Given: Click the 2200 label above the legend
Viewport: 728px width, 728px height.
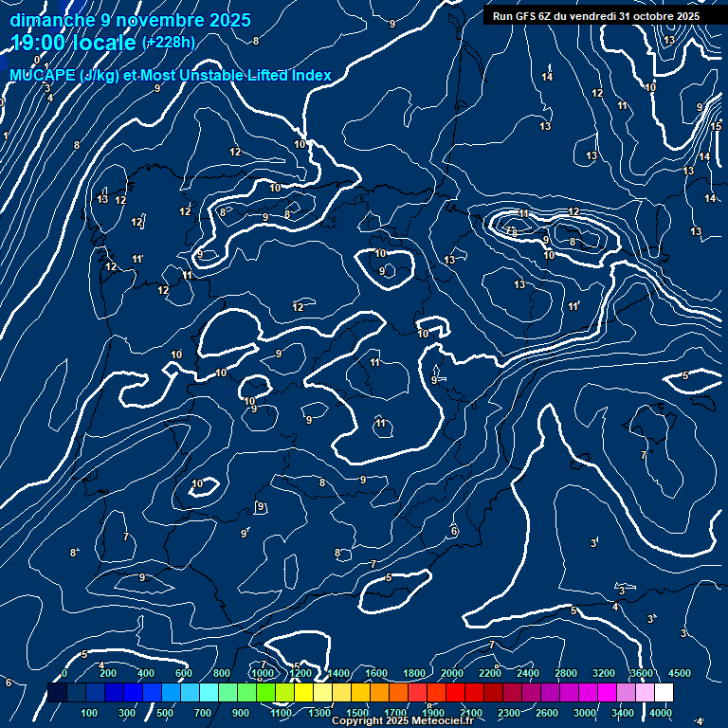Looking at the screenshot, I should pos(490,673).
